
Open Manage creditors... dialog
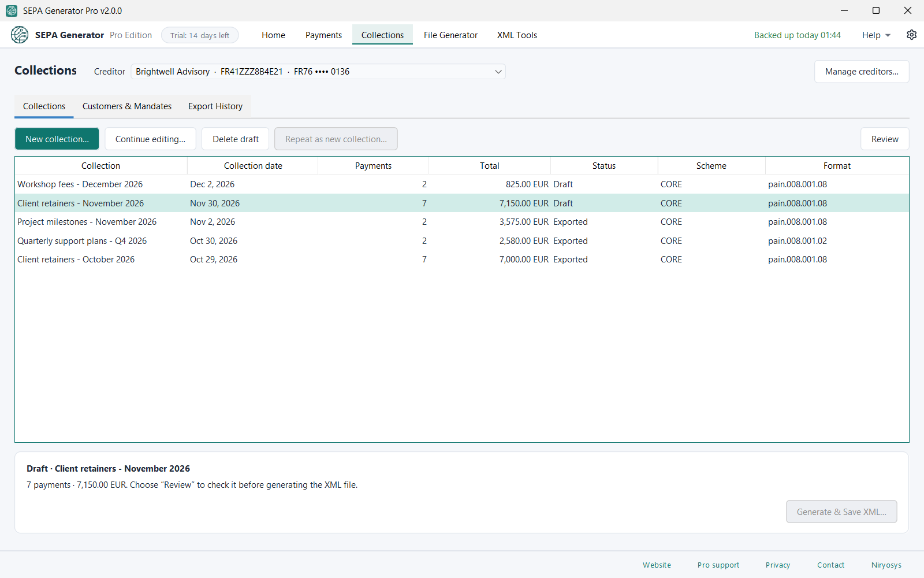pos(862,72)
